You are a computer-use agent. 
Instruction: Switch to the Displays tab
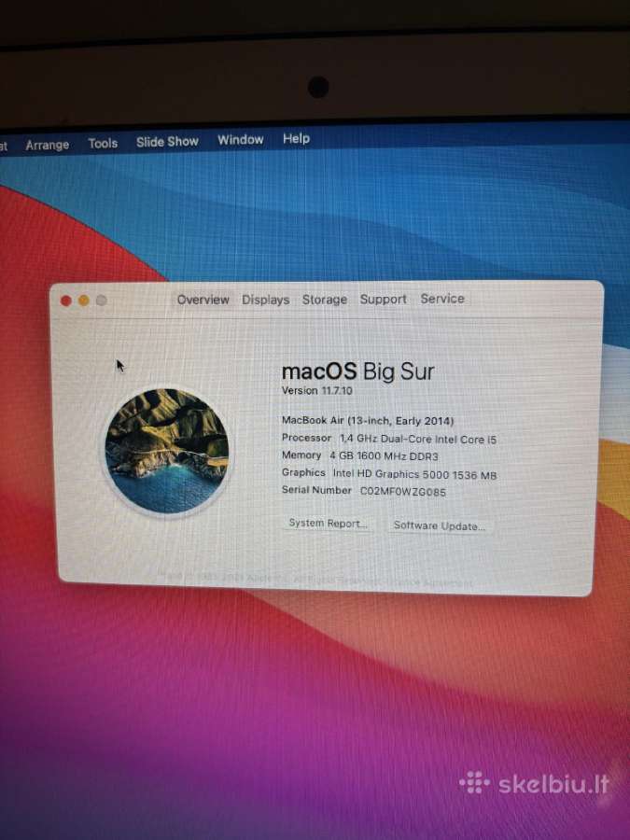266,300
